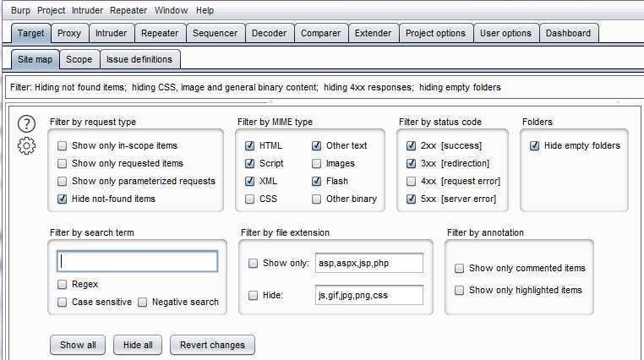Switch to the User options tab

tap(505, 33)
